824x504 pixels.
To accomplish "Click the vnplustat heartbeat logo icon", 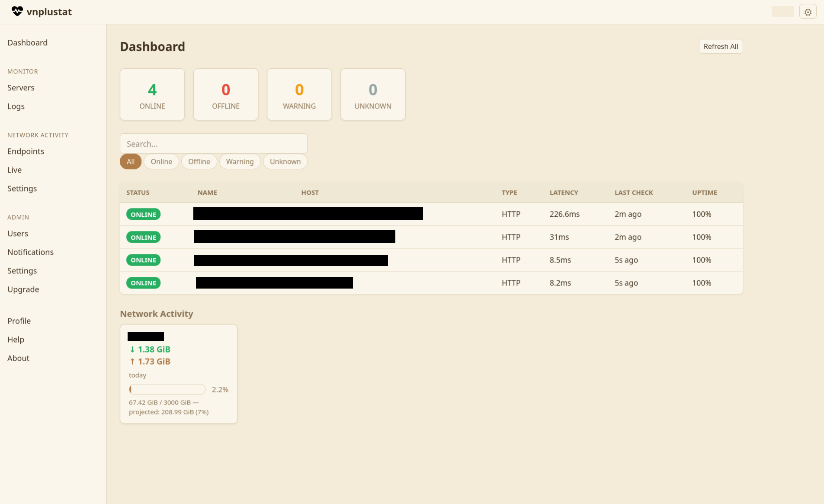I will click(x=17, y=11).
